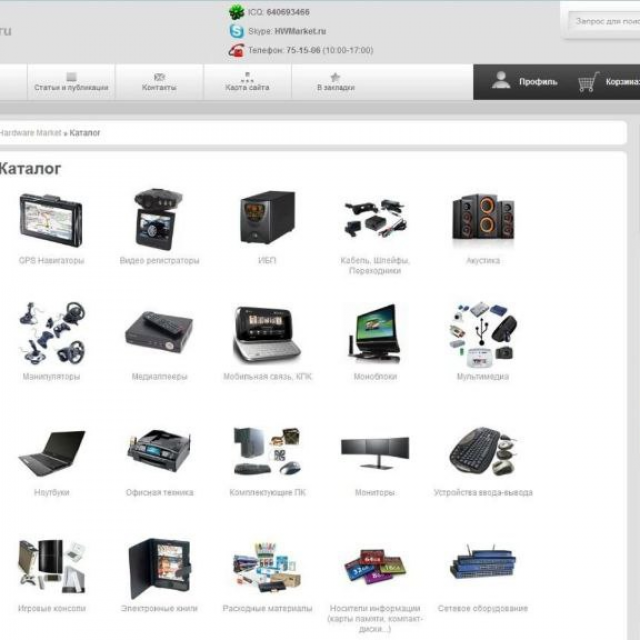Image resolution: width=640 pixels, height=640 pixels.
Task: Open the Корзина label
Action: click(622, 82)
